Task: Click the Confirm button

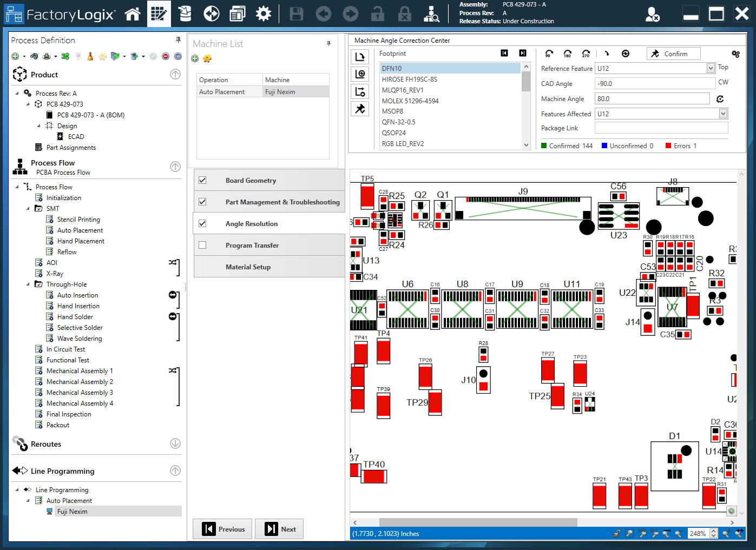Action: (x=673, y=54)
